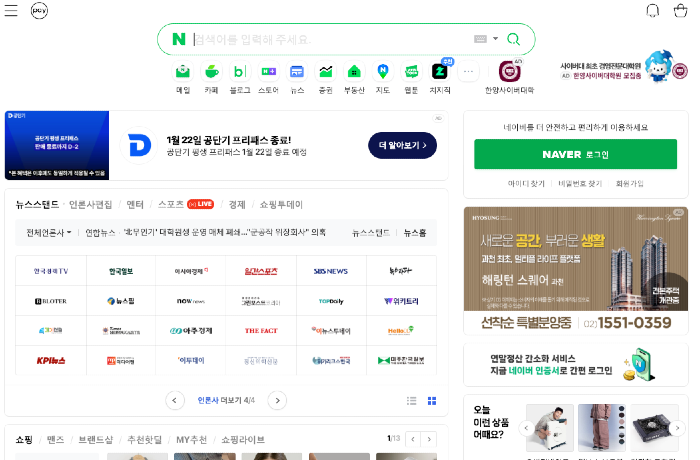This screenshot has height=460, width=700.
Task: Click the 비밀번호 찾기 link
Action: (580, 184)
